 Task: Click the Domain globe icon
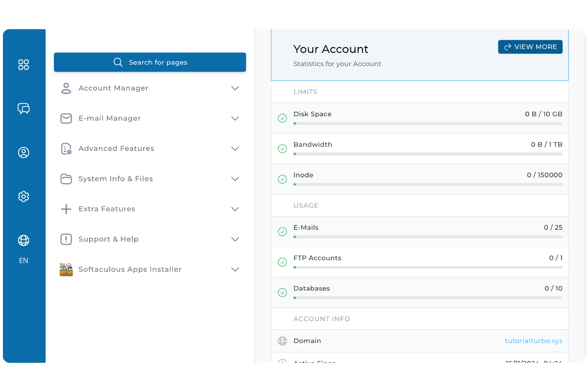(282, 341)
